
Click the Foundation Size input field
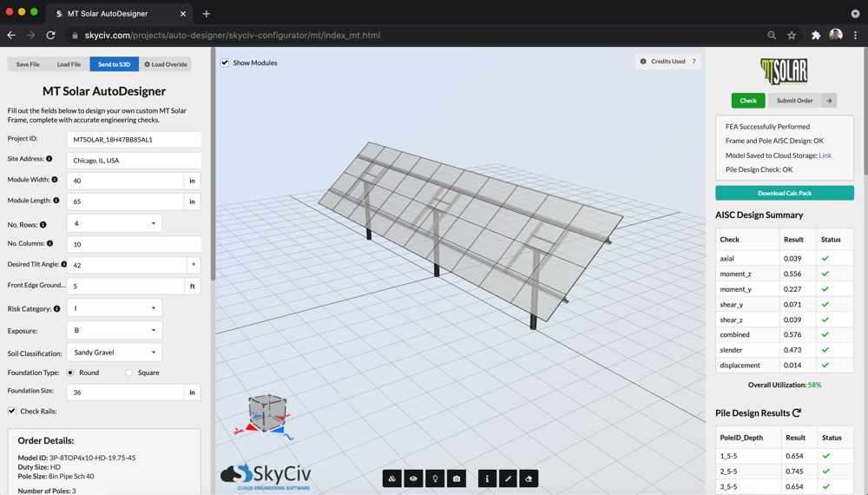pos(125,392)
